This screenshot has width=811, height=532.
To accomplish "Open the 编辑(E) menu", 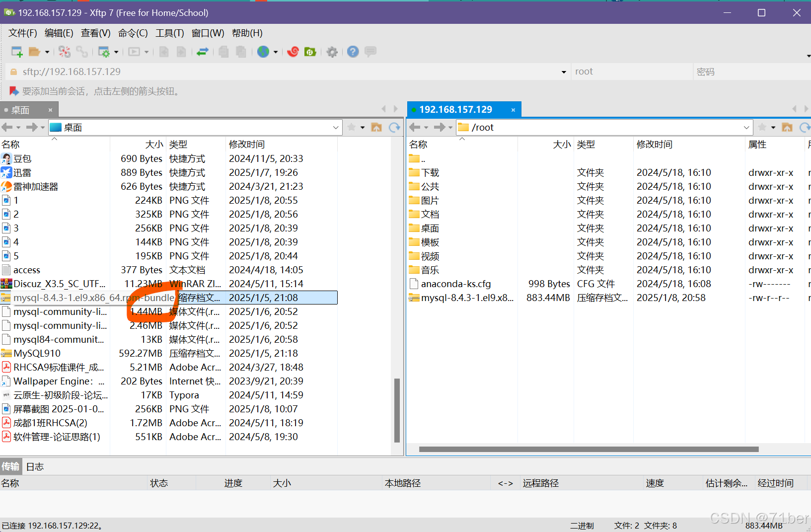I will coord(59,33).
